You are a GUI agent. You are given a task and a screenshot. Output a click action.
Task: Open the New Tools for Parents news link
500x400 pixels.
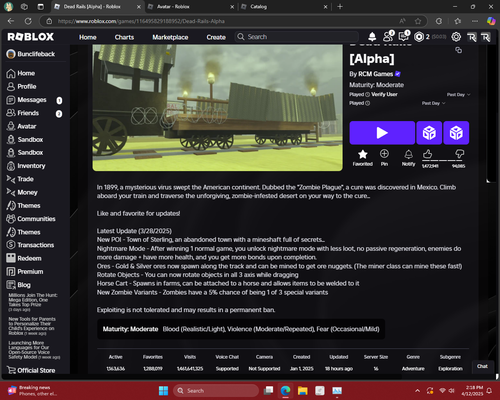click(32, 326)
